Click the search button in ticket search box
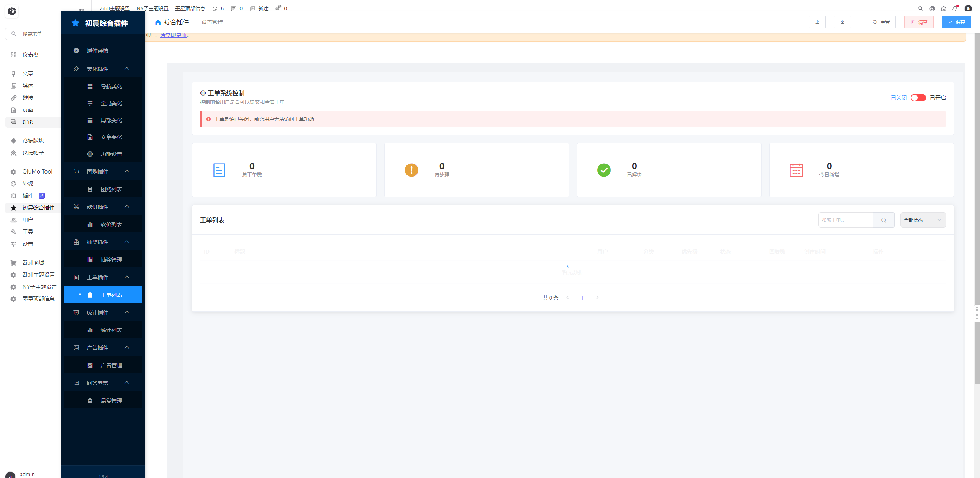 (883, 220)
